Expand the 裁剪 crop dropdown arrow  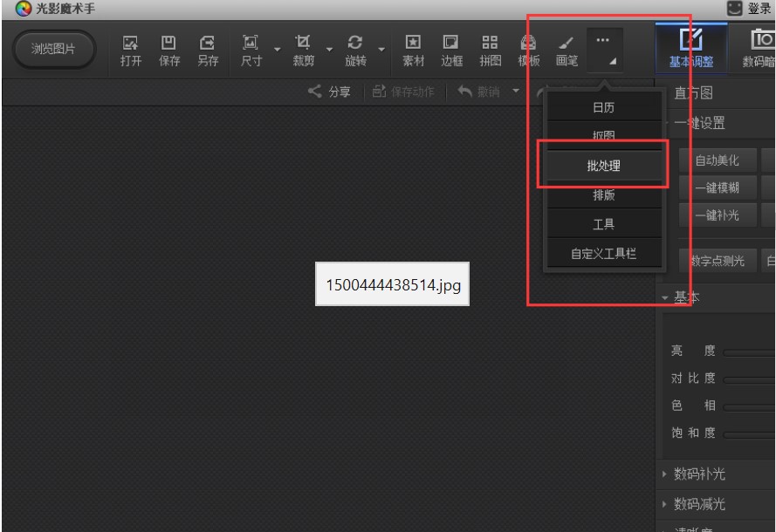click(329, 50)
